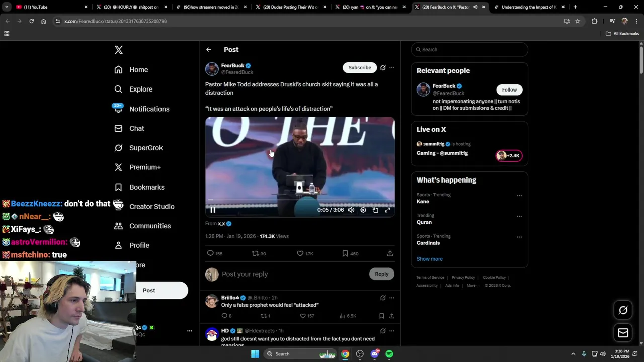The height and width of the screenshot is (362, 644).
Task: Switch to Understanding the Impact tab
Action: [x=528, y=7]
